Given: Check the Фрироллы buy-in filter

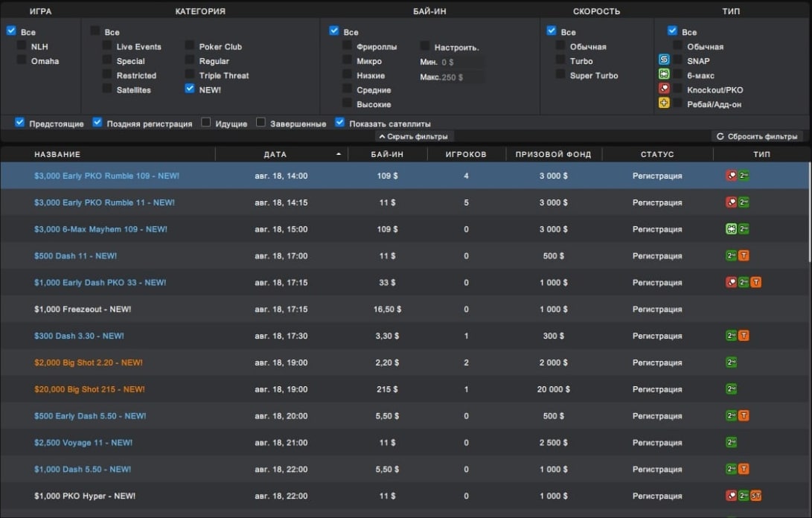Looking at the screenshot, I should pos(347,45).
